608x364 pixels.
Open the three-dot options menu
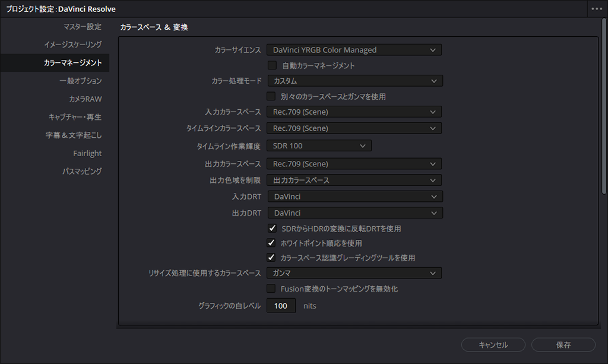point(597,8)
